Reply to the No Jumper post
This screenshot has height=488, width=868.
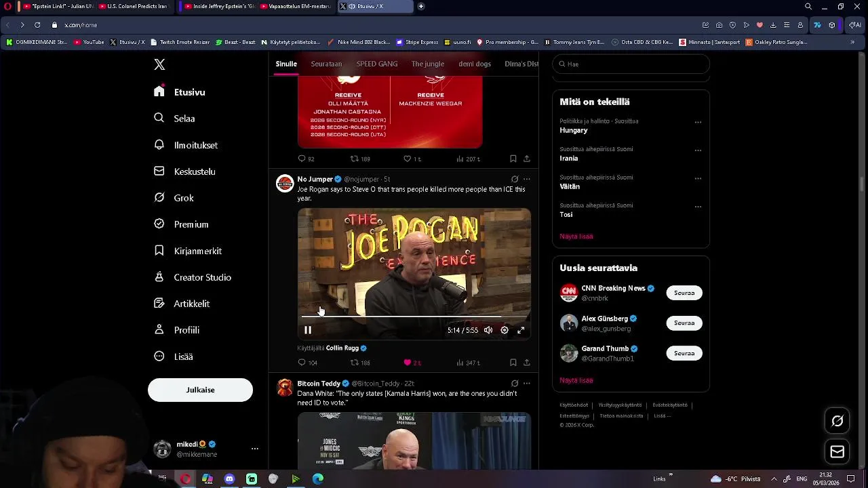coord(307,363)
